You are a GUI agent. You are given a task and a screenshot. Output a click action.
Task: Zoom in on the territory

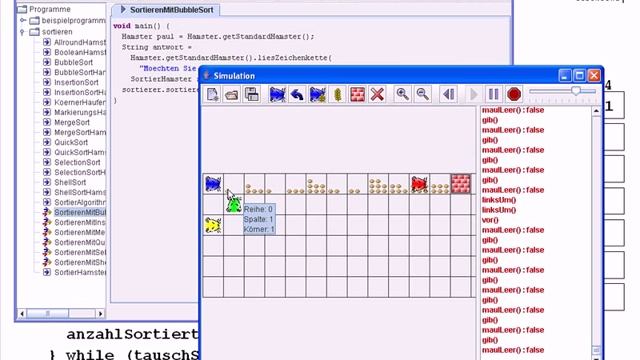[402, 94]
